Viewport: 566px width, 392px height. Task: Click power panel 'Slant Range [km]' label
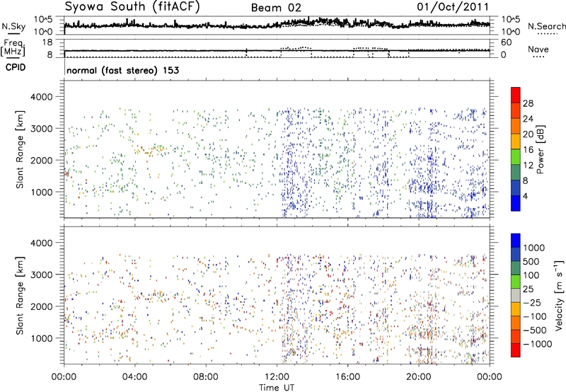[20, 149]
